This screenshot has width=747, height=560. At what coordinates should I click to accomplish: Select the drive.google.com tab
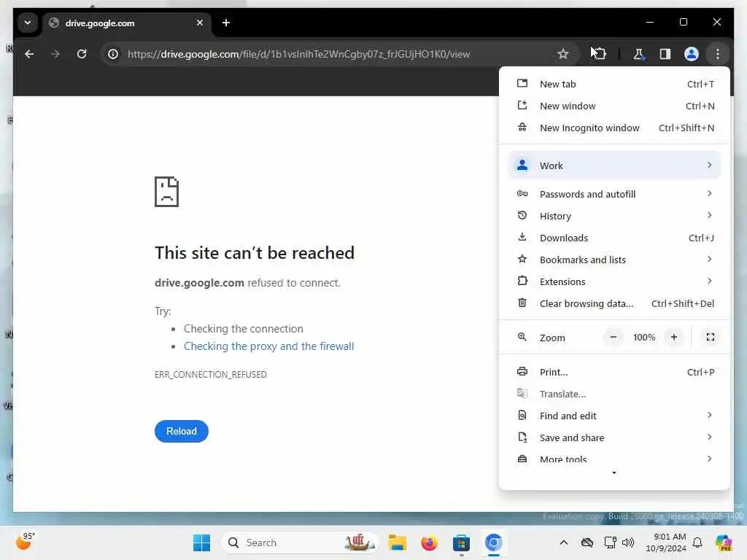[x=127, y=23]
